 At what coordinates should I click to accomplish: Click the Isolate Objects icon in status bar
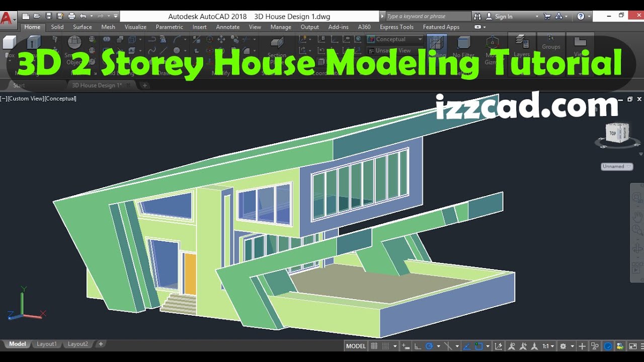click(x=595, y=346)
